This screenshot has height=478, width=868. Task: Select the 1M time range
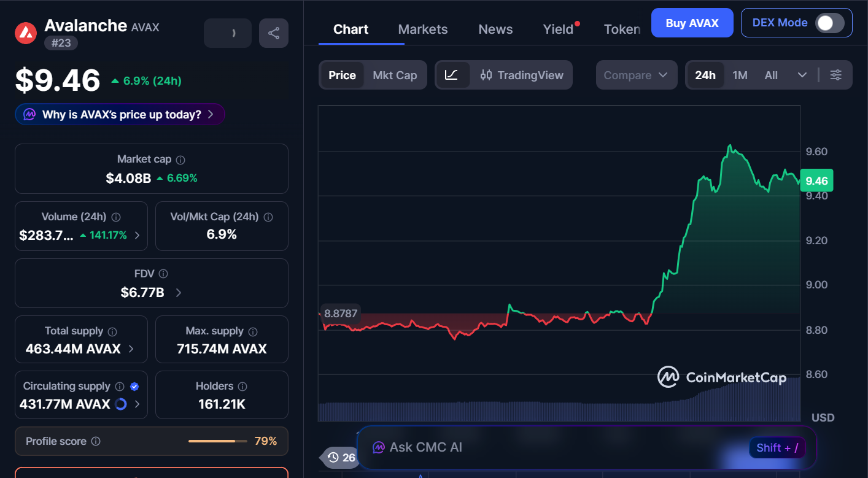click(740, 75)
